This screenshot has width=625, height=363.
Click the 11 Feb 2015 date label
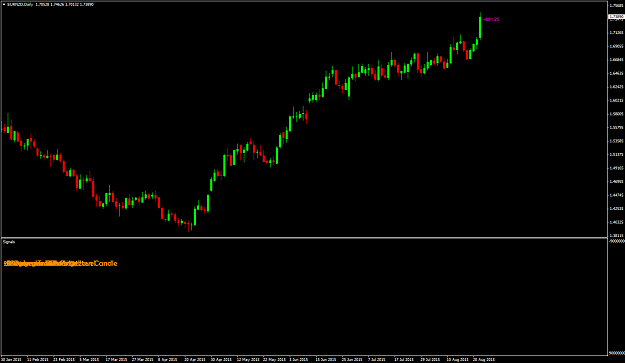38,359
